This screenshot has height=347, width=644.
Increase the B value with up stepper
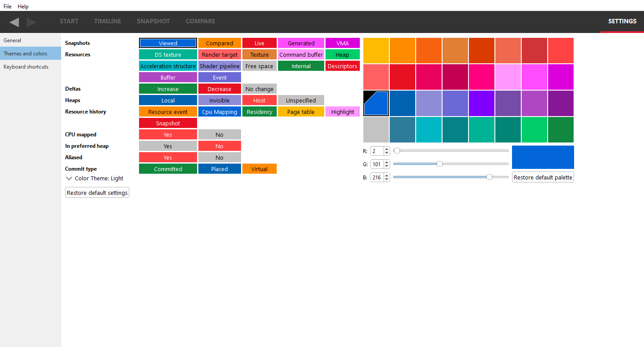(x=387, y=175)
